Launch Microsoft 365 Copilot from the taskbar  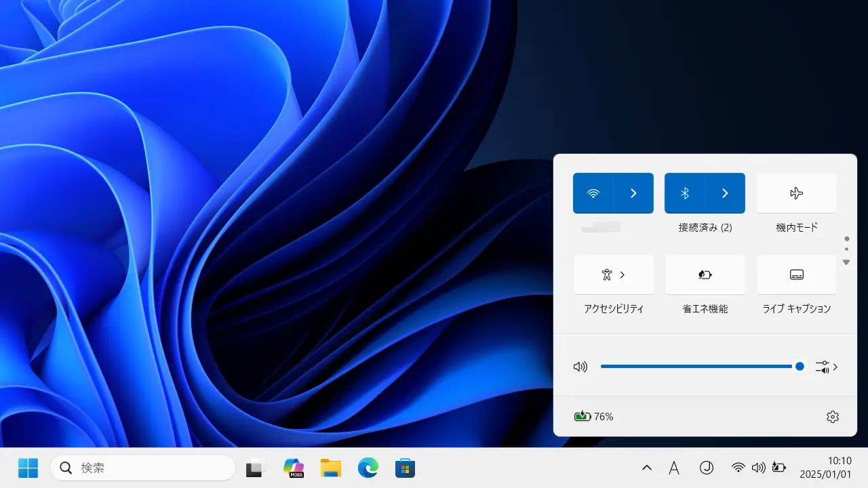coord(293,468)
